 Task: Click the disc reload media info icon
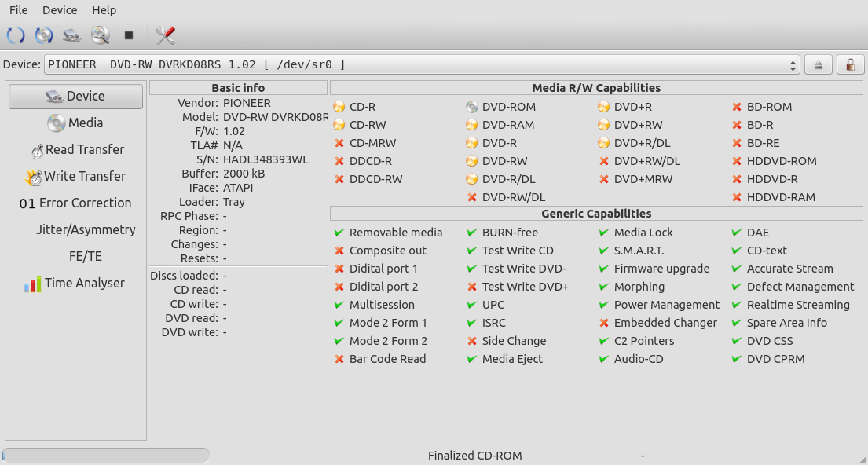(44, 35)
